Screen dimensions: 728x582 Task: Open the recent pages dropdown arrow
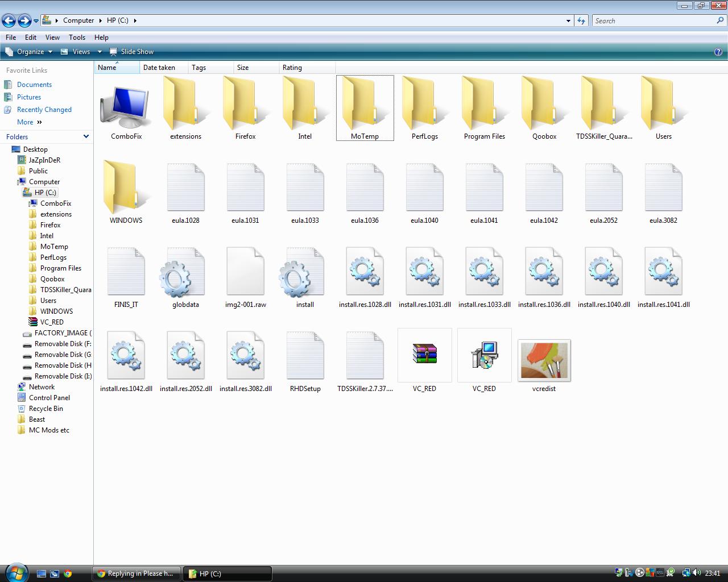click(x=36, y=21)
